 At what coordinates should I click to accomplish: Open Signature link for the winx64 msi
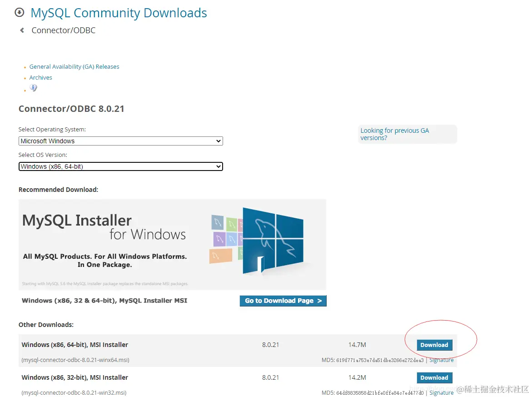pos(442,360)
